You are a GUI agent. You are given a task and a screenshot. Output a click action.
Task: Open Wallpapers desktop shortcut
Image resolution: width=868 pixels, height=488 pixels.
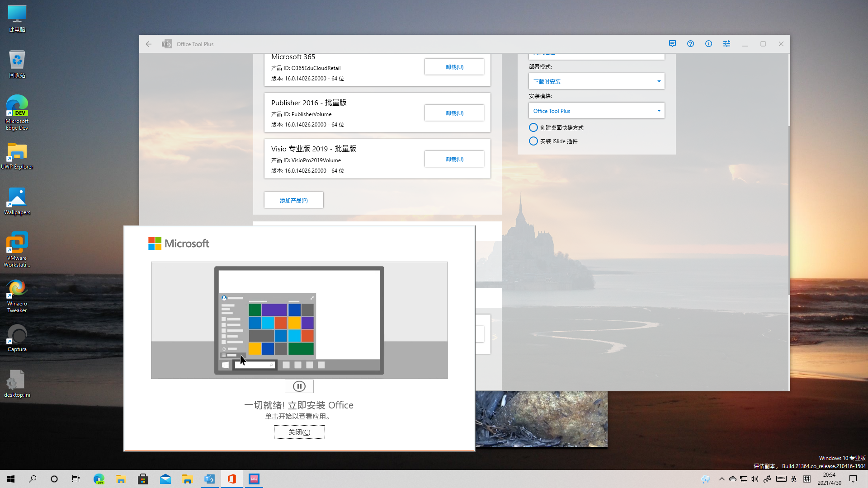pyautogui.click(x=17, y=202)
